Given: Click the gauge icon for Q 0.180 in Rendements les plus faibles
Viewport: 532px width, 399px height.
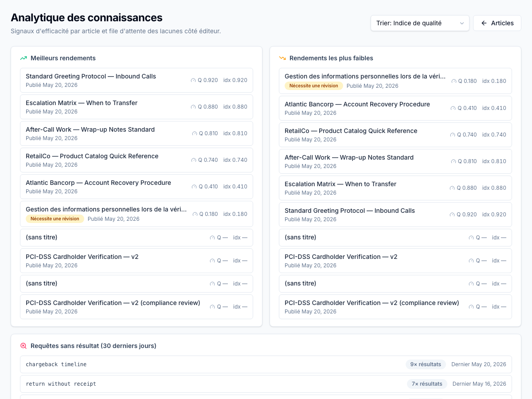Looking at the screenshot, I should click(x=454, y=81).
